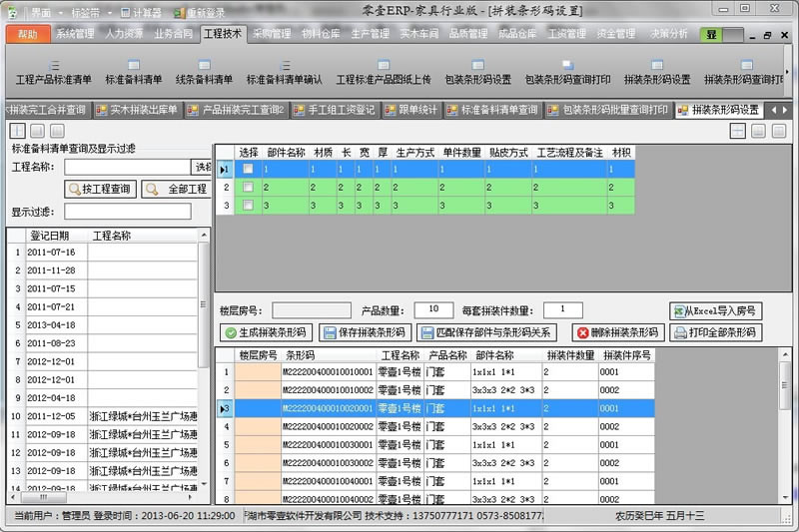Click the 显 green toggle in menu bar
Image resolution: width=799 pixels, height=532 pixels.
(711, 35)
